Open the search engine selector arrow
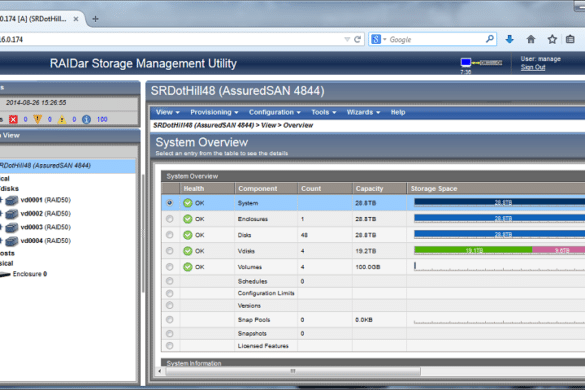 click(385, 40)
